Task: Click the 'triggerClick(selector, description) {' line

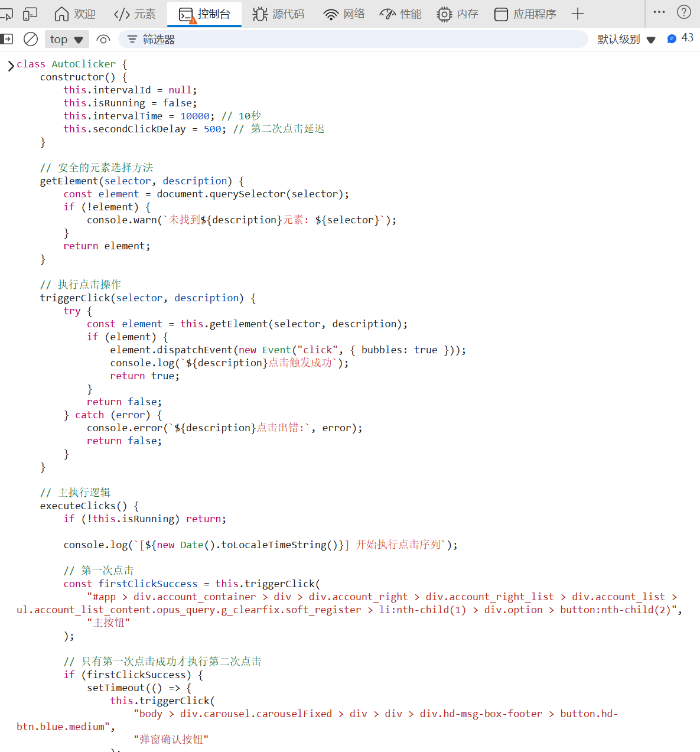Action: (148, 298)
